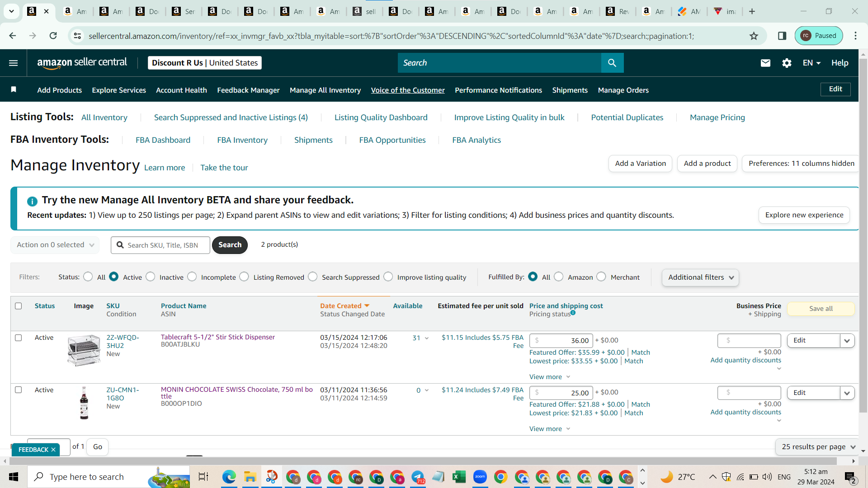The height and width of the screenshot is (488, 868).
Task: Click Explore new experience button
Action: point(804,215)
